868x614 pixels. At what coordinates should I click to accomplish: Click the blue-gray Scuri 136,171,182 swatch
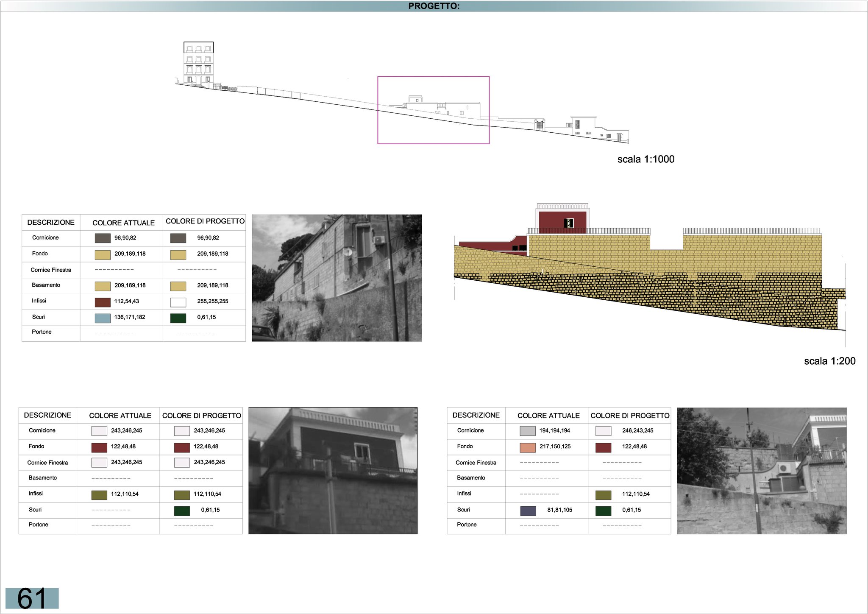[103, 318]
